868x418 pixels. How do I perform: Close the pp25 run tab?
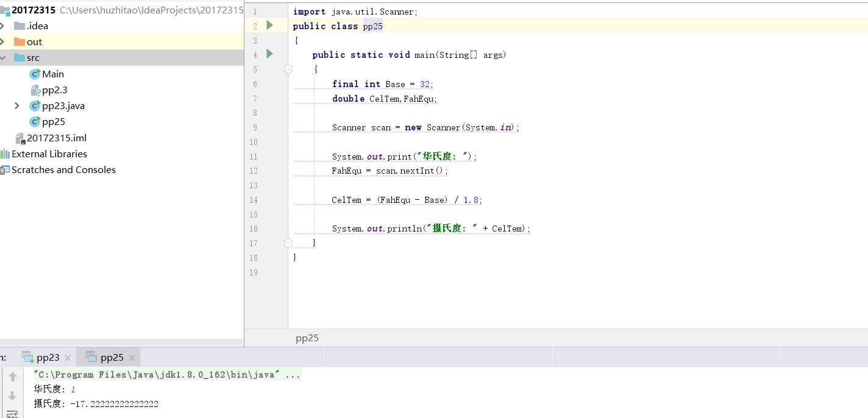pos(132,358)
